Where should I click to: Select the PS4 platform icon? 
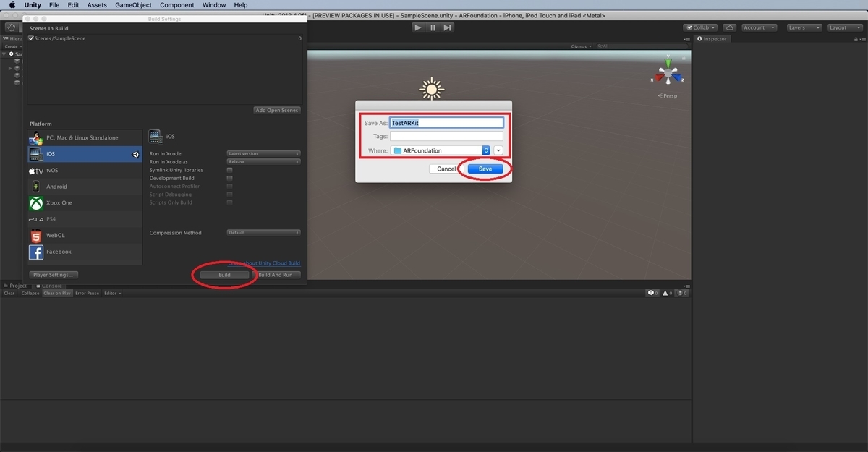point(36,219)
